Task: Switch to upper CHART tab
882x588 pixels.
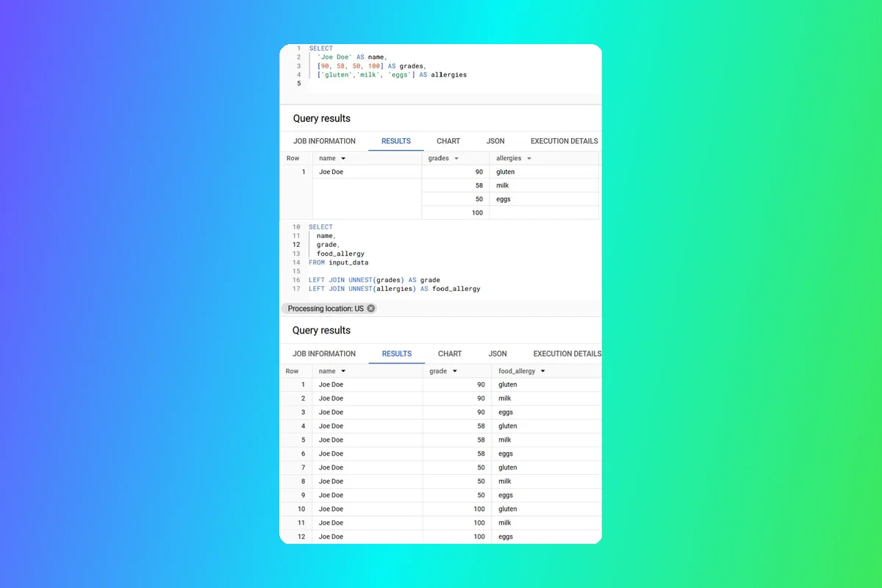Action: [x=448, y=141]
